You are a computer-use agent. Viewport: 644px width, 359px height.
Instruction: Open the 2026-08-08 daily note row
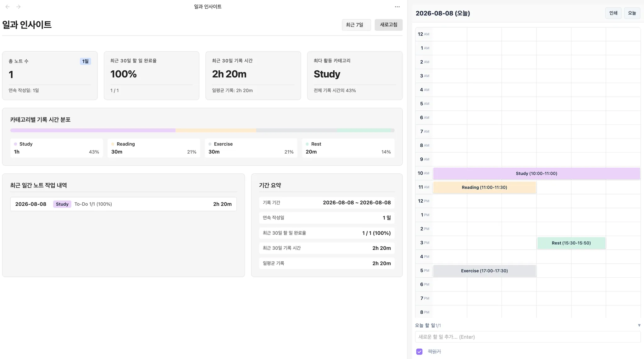[123, 204]
